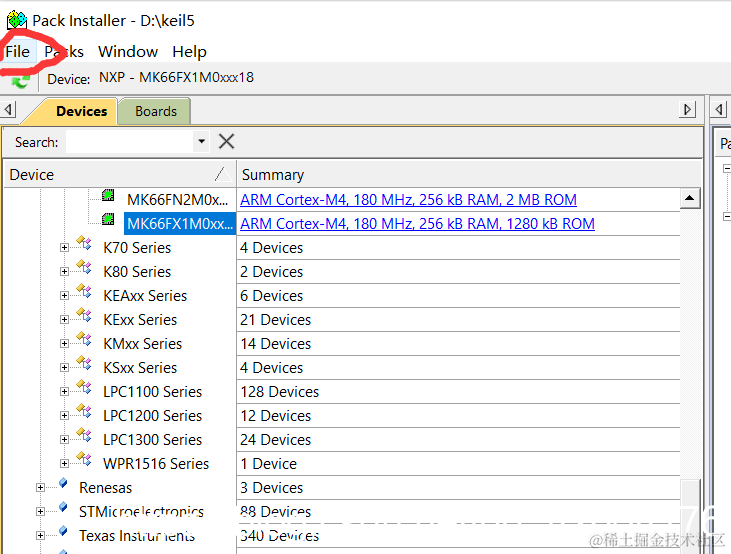The image size is (731, 554).
Task: Select the MK66FN2M0x device row
Action: click(x=177, y=200)
